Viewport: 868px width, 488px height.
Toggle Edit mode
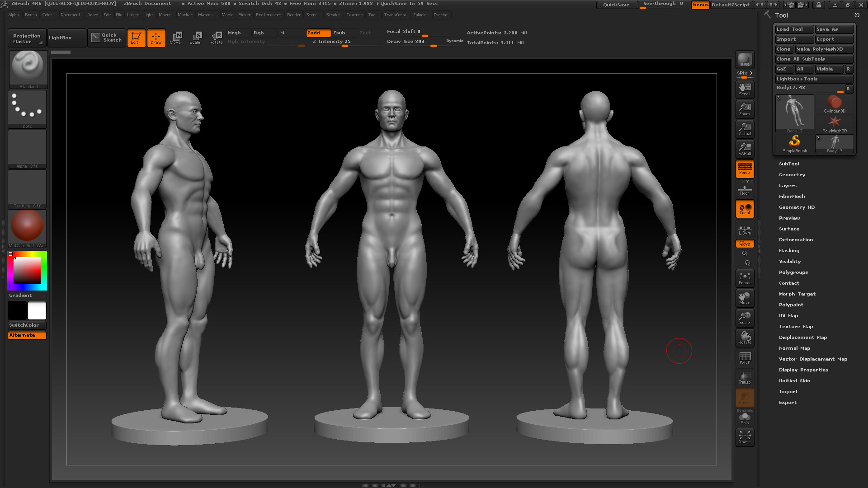(x=136, y=38)
